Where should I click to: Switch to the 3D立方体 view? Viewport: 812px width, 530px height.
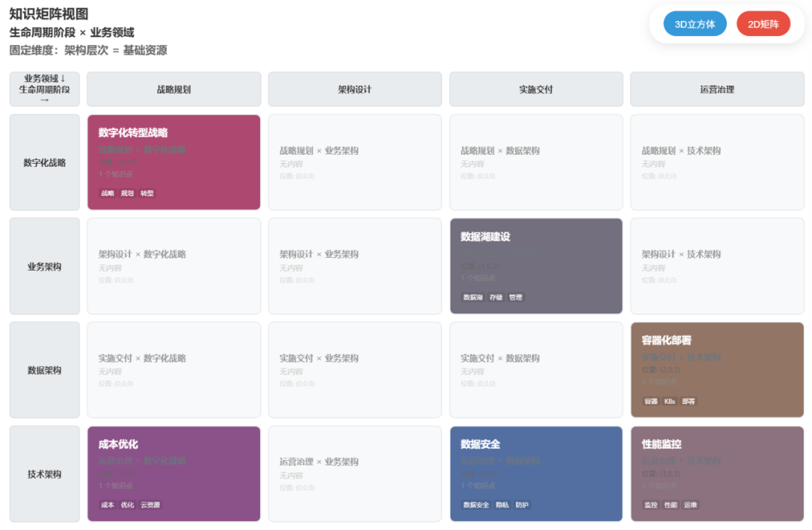click(x=695, y=24)
